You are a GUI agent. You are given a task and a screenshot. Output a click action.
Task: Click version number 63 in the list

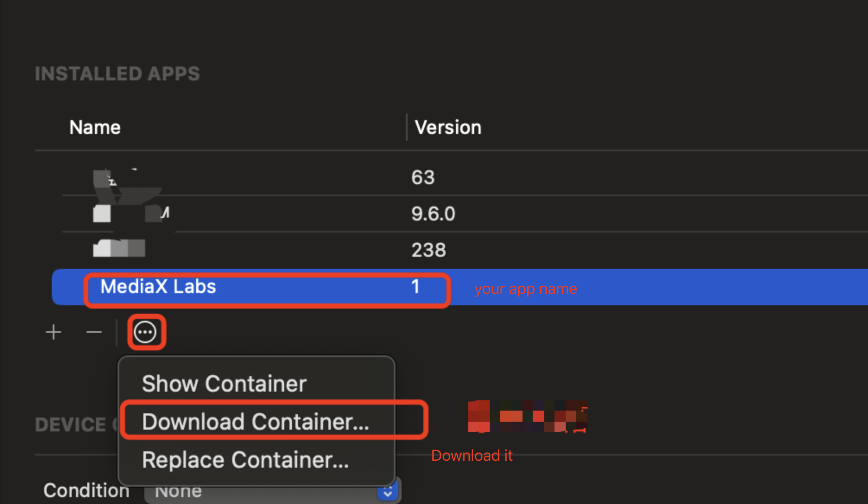(423, 178)
